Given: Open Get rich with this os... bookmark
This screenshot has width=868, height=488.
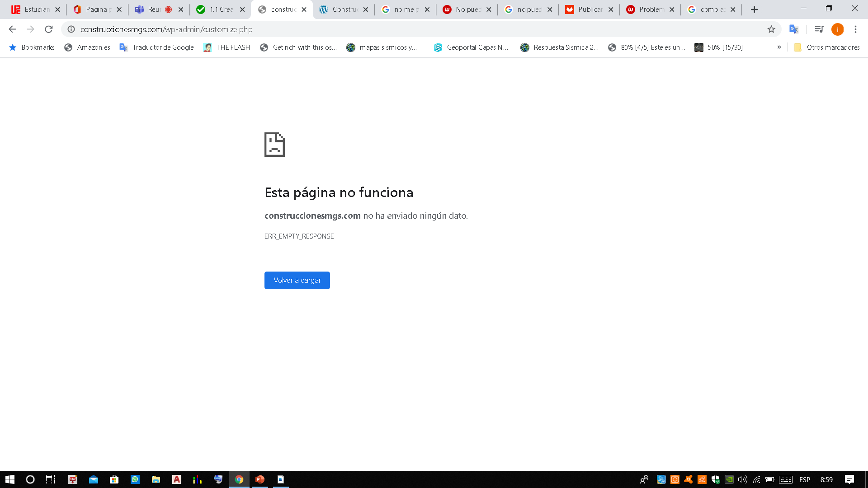Looking at the screenshot, I should 298,47.
